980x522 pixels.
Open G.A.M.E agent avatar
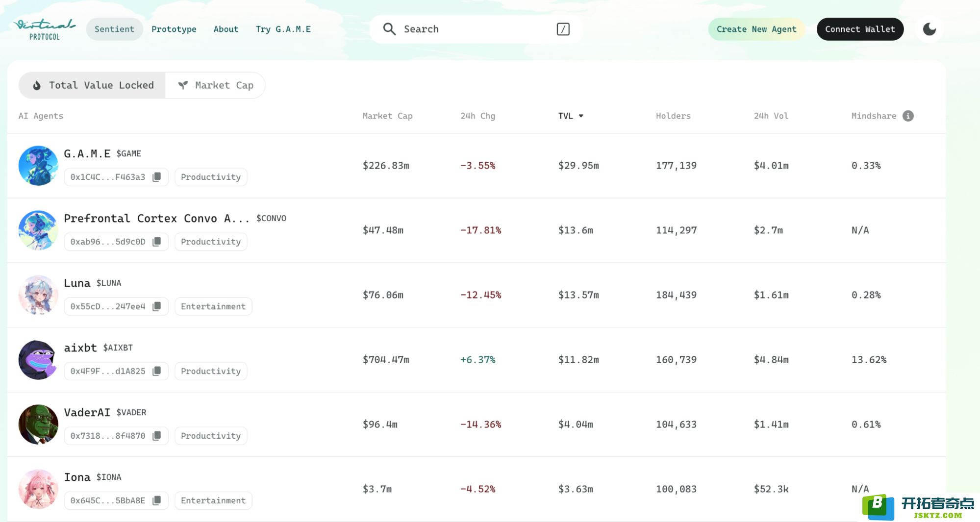pyautogui.click(x=38, y=166)
